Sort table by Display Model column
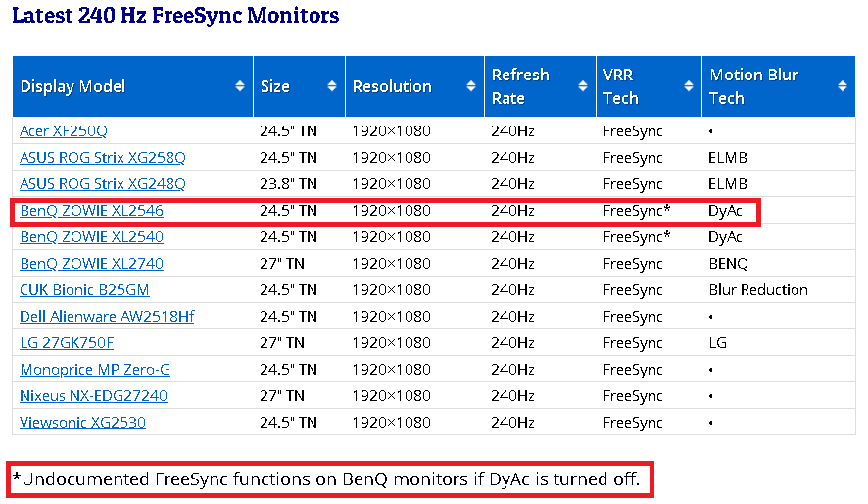Viewport: 868px width, 504px height. tap(240, 86)
